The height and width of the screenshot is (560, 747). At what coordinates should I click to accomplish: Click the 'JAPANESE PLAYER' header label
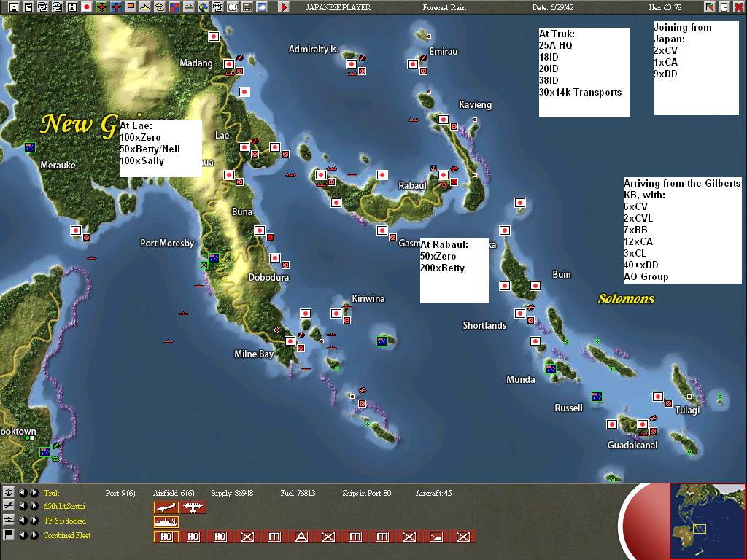click(x=338, y=7)
